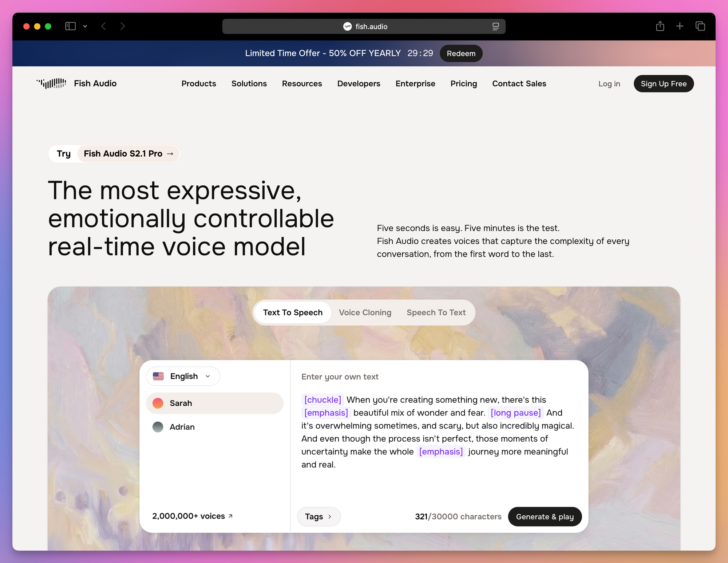Click the Safari share icon

[660, 26]
